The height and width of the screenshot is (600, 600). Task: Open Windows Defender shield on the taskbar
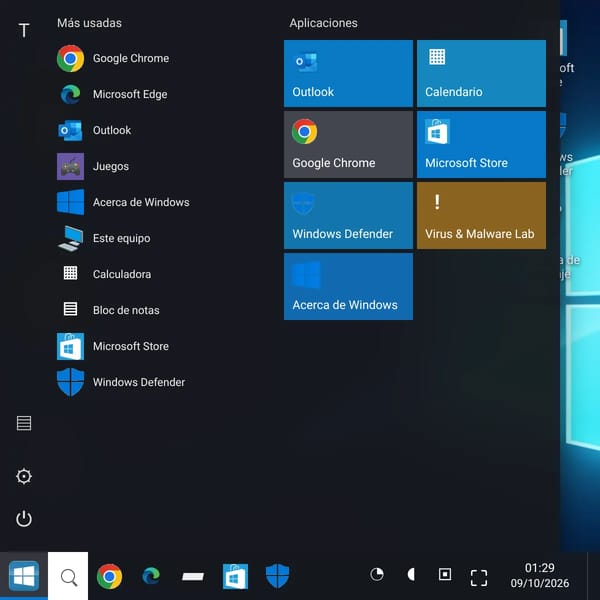[x=277, y=576]
